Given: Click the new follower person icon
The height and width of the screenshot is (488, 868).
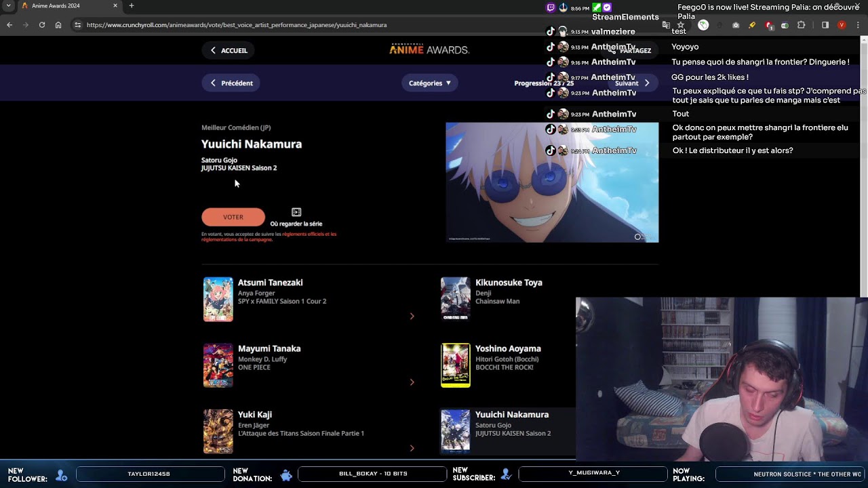Looking at the screenshot, I should pyautogui.click(x=61, y=475).
